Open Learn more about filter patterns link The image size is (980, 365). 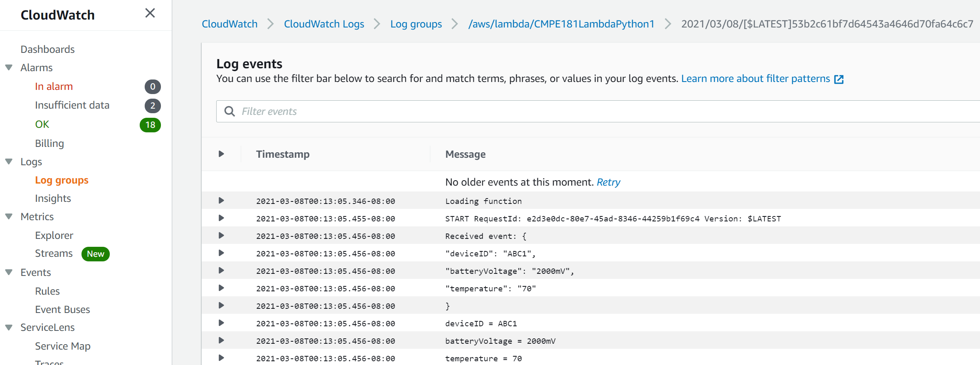tap(755, 79)
